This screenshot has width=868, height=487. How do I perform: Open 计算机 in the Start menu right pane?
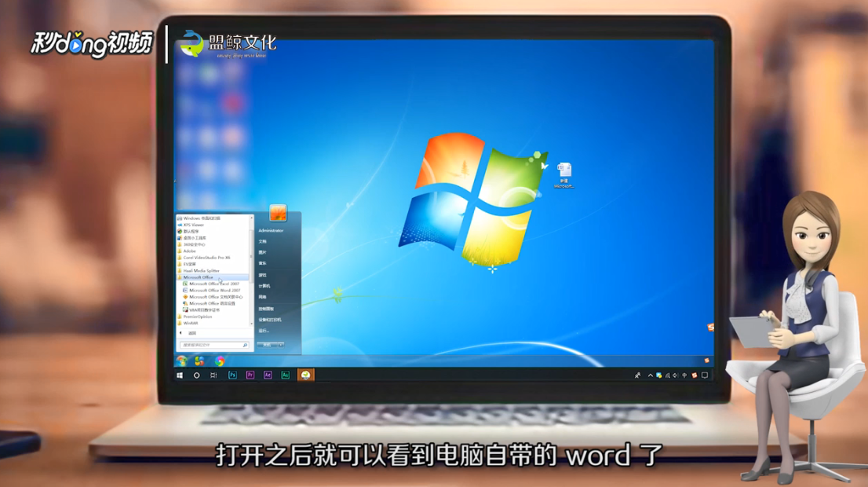(x=264, y=286)
